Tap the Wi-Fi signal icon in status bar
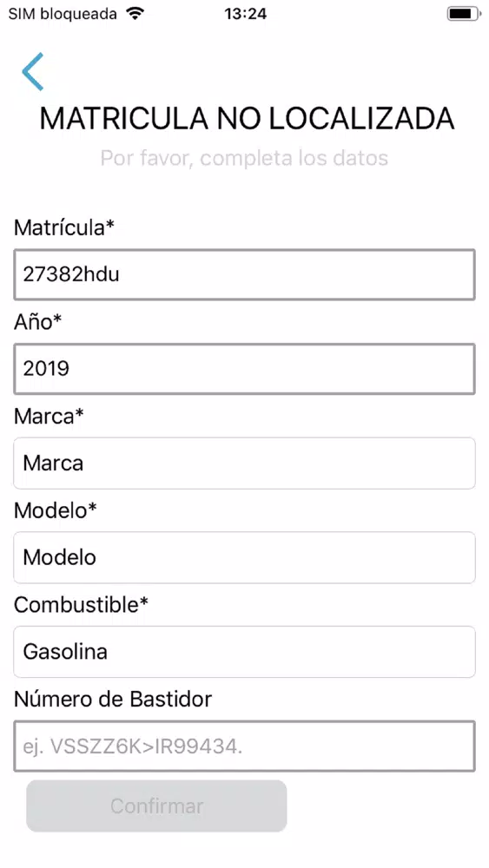 point(135,13)
